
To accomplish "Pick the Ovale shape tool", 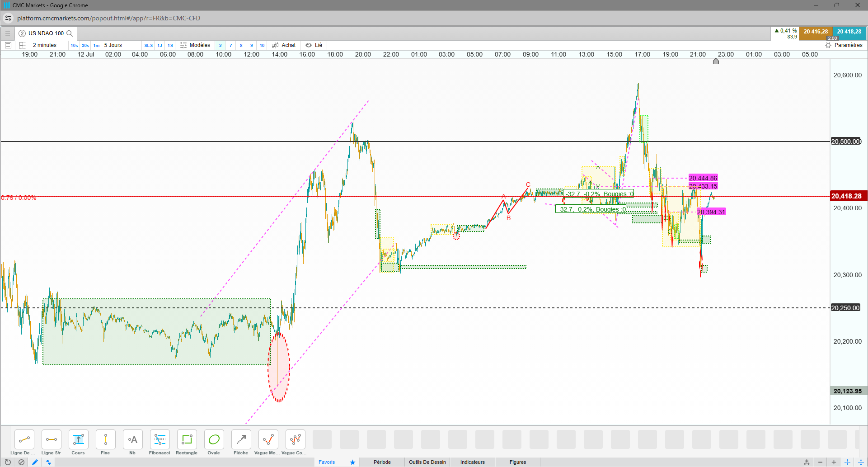I will 214,443.
